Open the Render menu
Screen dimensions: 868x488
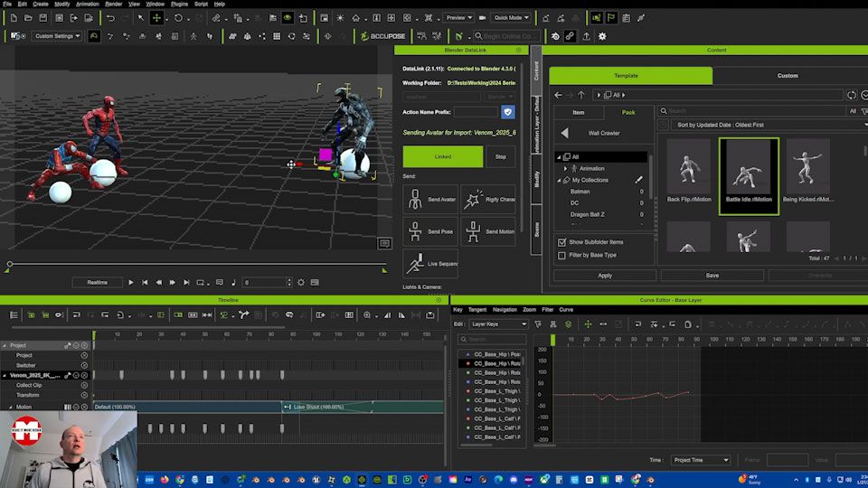[114, 4]
